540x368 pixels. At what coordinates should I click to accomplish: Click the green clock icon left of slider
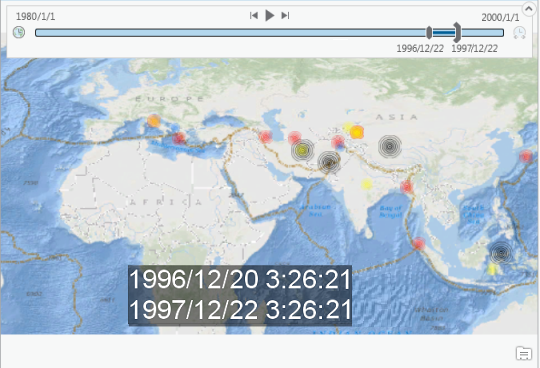(x=19, y=32)
